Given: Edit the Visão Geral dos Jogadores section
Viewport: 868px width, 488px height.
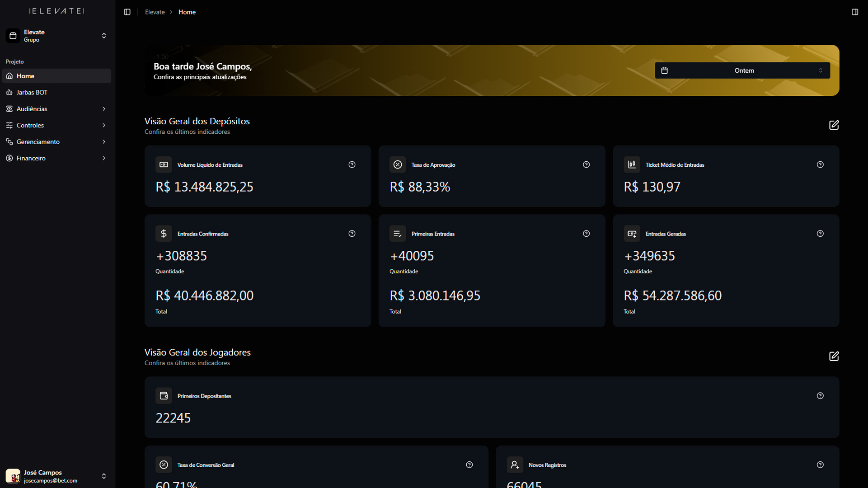Looking at the screenshot, I should point(834,356).
